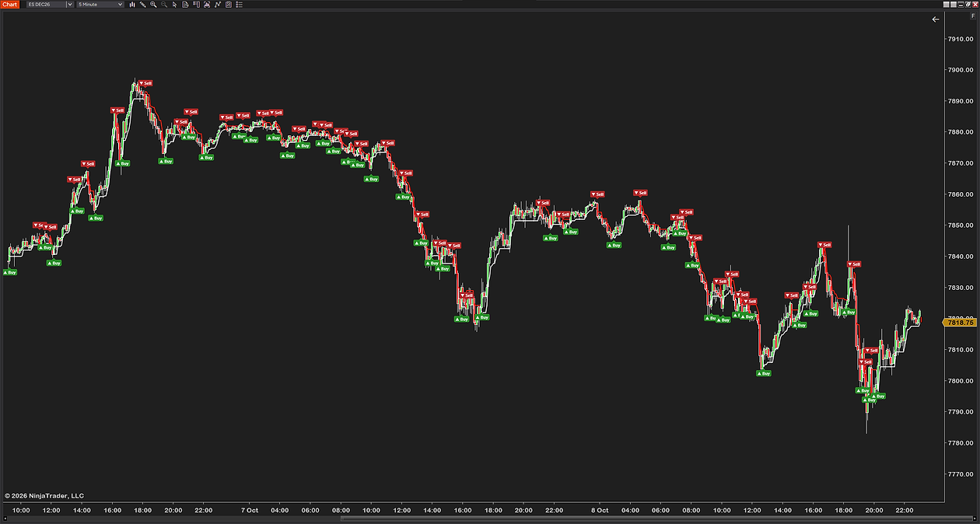
Task: Click the 7800.00 price axis label
Action: [x=960, y=381]
